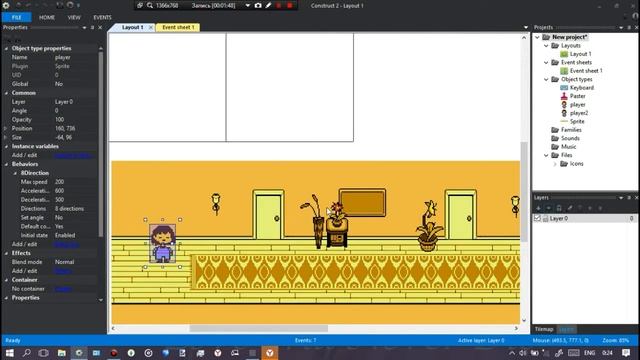Expand the Position property
The image size is (640, 360).
tap(5, 129)
